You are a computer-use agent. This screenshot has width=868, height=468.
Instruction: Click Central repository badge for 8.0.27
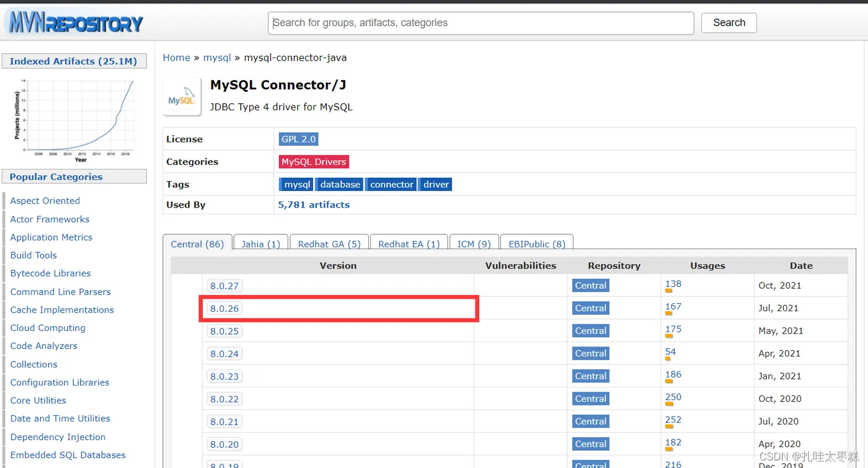point(591,286)
